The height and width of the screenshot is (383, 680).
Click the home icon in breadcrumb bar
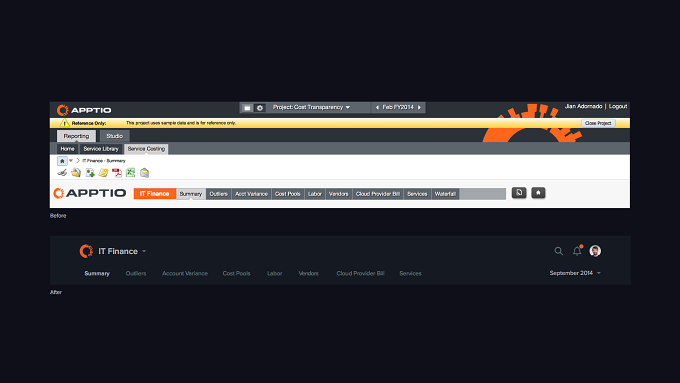click(x=62, y=161)
